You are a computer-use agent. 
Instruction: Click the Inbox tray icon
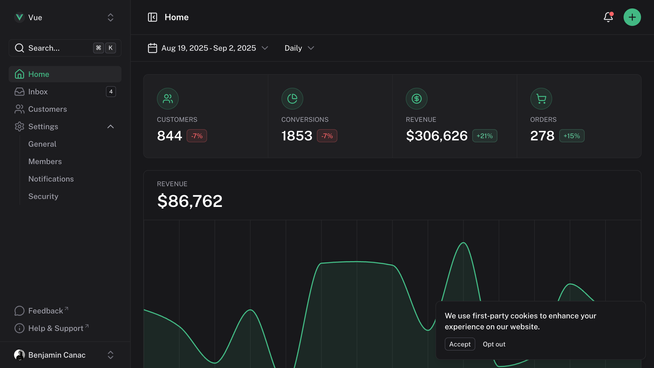19,92
